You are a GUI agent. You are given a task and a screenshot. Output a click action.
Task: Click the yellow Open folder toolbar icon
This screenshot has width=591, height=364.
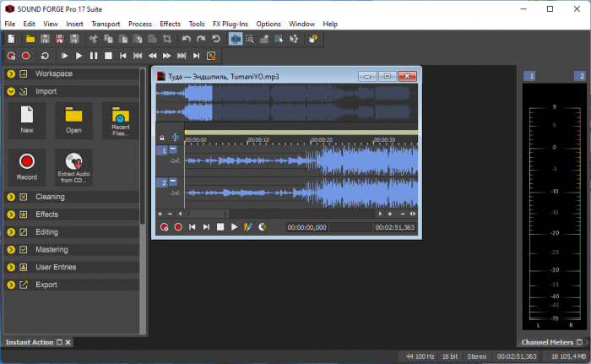point(30,39)
